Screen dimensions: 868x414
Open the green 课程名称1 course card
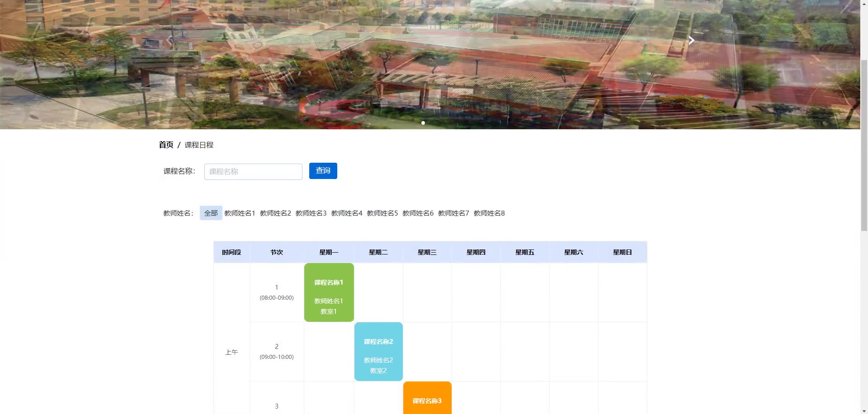pyautogui.click(x=329, y=292)
